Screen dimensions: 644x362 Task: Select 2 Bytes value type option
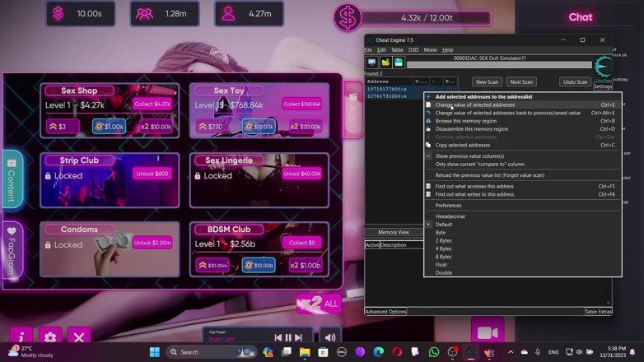click(x=522, y=240)
